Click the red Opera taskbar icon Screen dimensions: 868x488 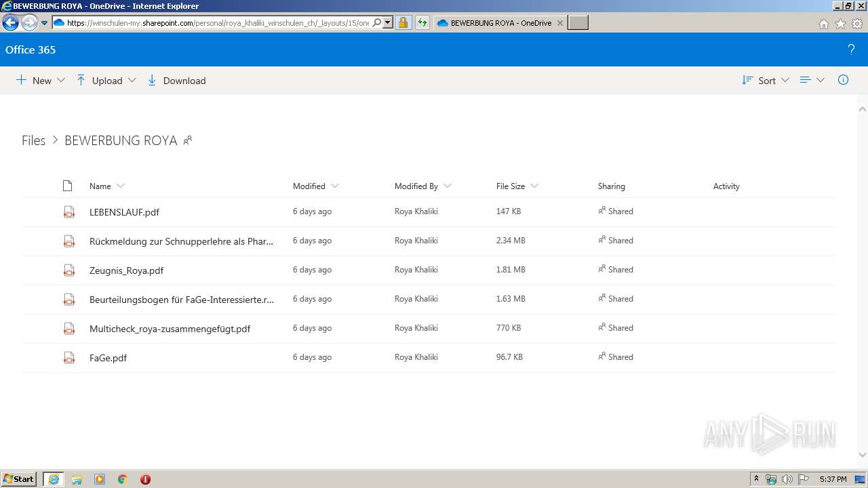pos(145,479)
